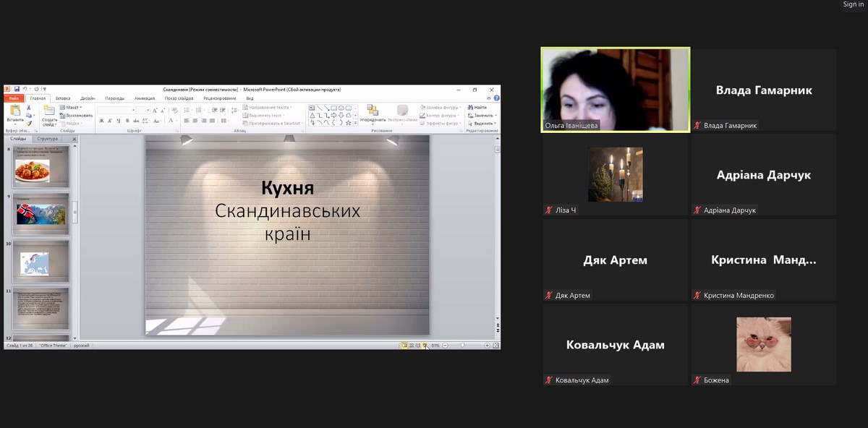The height and width of the screenshot is (428, 868).
Task: Open the Layout (Макет) dropdown
Action: [x=71, y=107]
